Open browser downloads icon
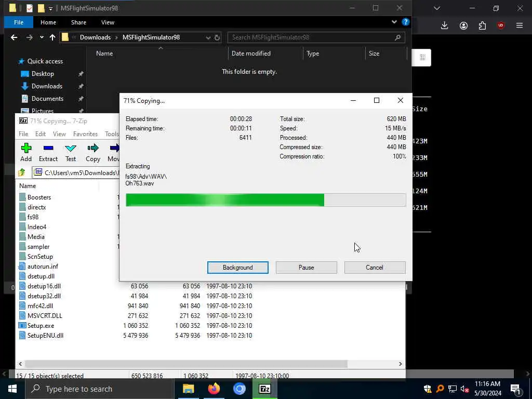 tap(445, 25)
